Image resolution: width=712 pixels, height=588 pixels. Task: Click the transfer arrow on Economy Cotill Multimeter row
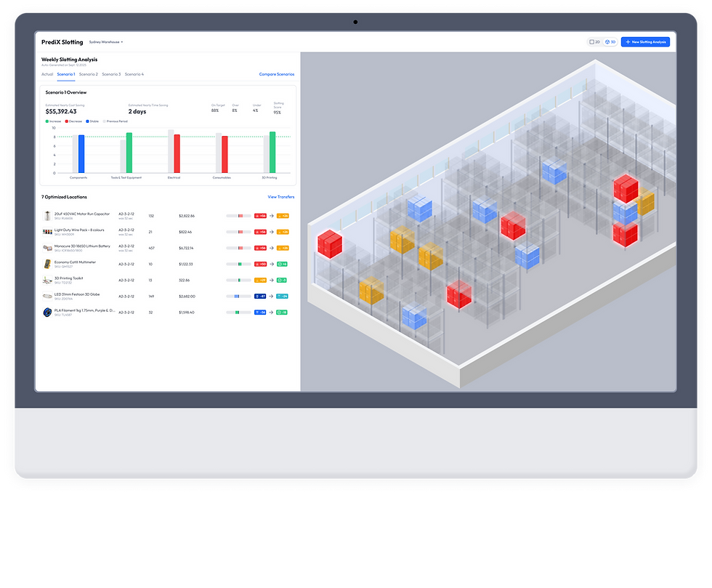[270, 264]
